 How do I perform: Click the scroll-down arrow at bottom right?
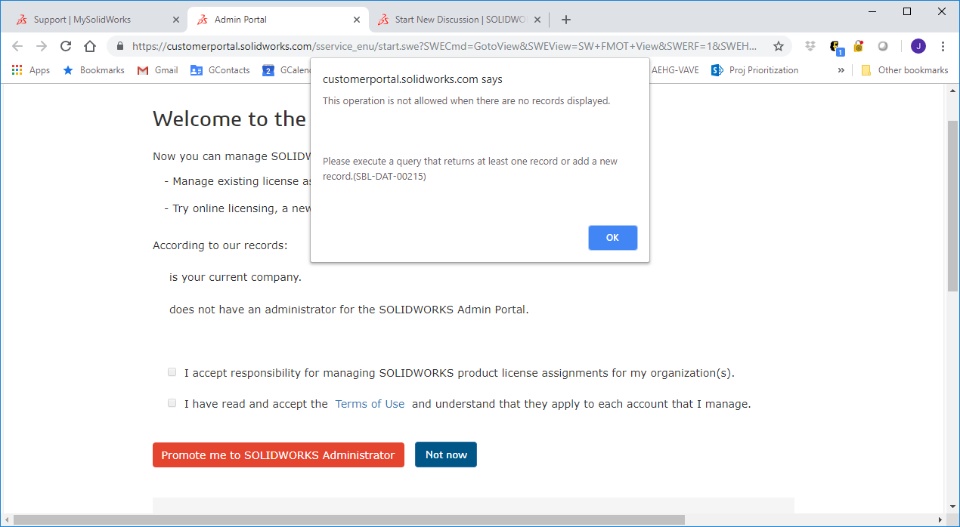point(953,507)
